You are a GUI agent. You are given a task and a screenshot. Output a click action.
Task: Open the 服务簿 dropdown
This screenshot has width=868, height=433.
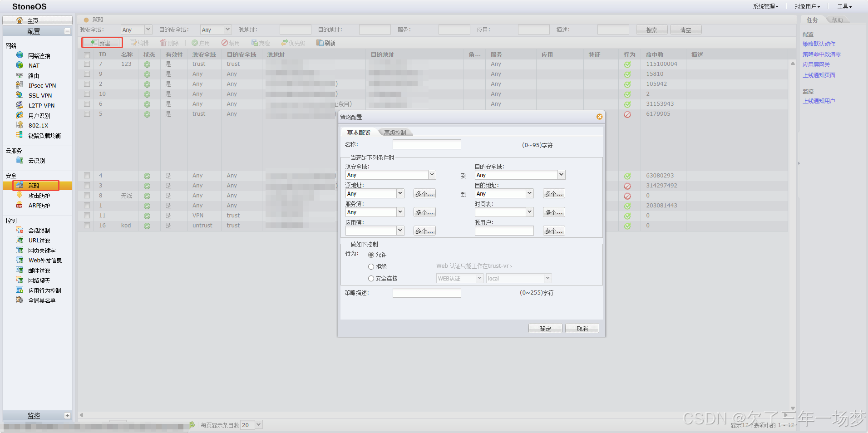(400, 212)
